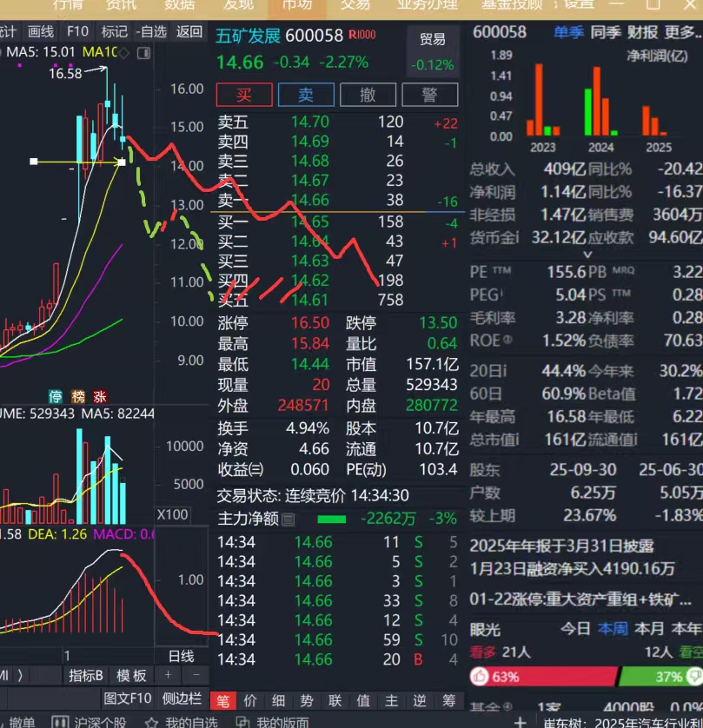Toggle the 侧边栏 sidebar

(182, 698)
